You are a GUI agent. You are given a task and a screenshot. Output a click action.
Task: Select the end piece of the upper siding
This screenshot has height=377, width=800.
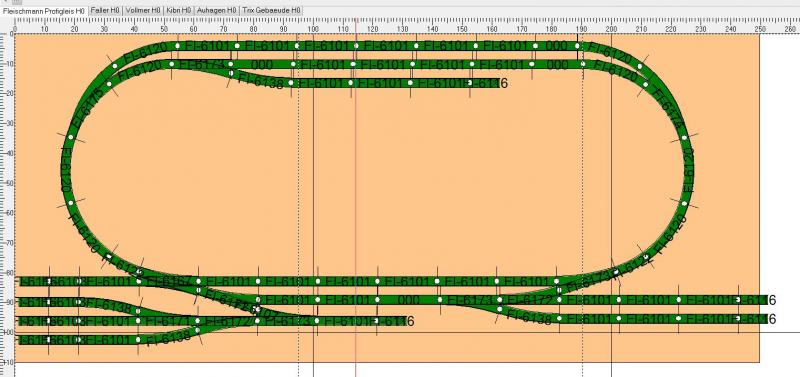click(x=485, y=83)
